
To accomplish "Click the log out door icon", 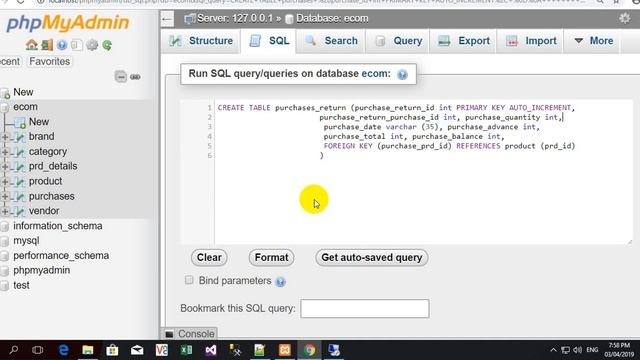I will point(47,44).
